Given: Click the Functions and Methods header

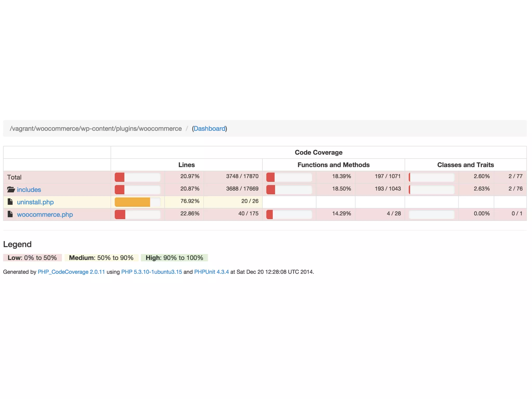Looking at the screenshot, I should click(x=333, y=165).
